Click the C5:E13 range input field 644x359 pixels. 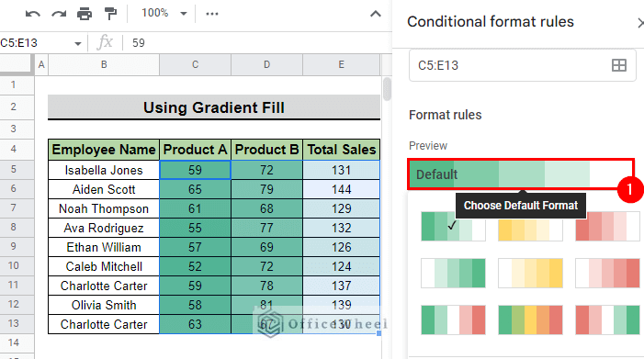coord(523,65)
